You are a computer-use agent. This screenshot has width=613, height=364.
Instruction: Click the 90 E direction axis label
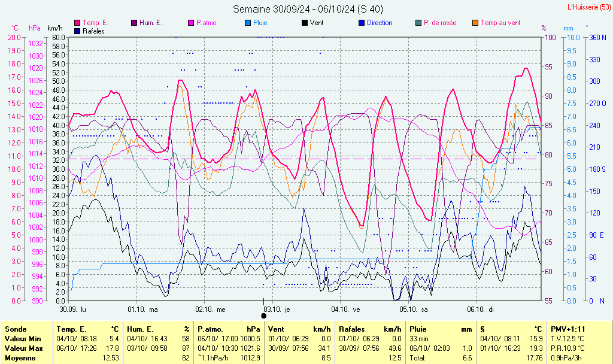pyautogui.click(x=597, y=235)
